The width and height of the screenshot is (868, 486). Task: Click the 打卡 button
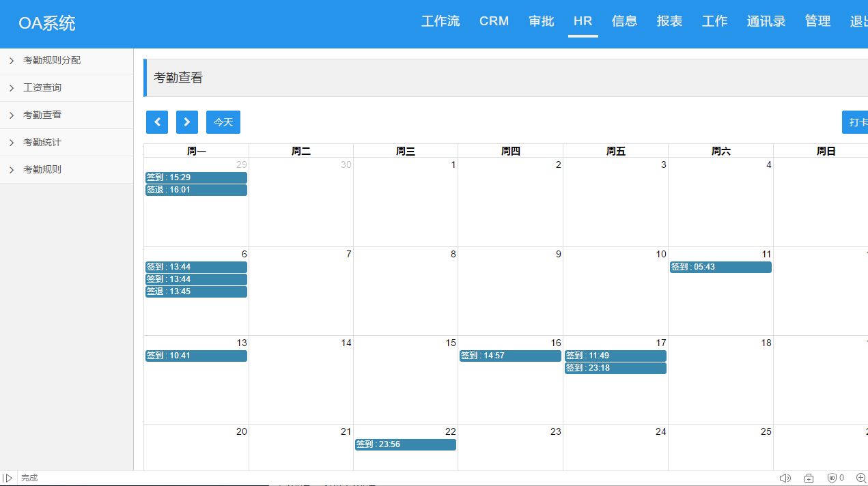[857, 122]
